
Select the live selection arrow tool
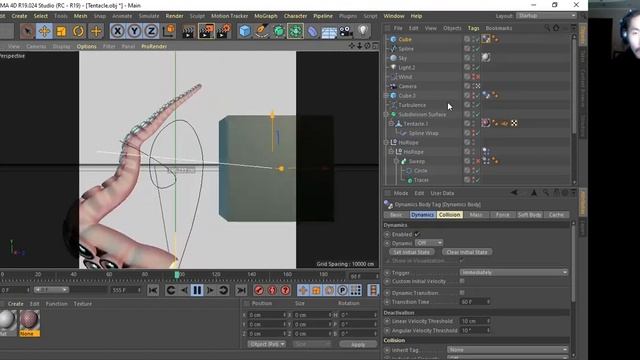27,31
